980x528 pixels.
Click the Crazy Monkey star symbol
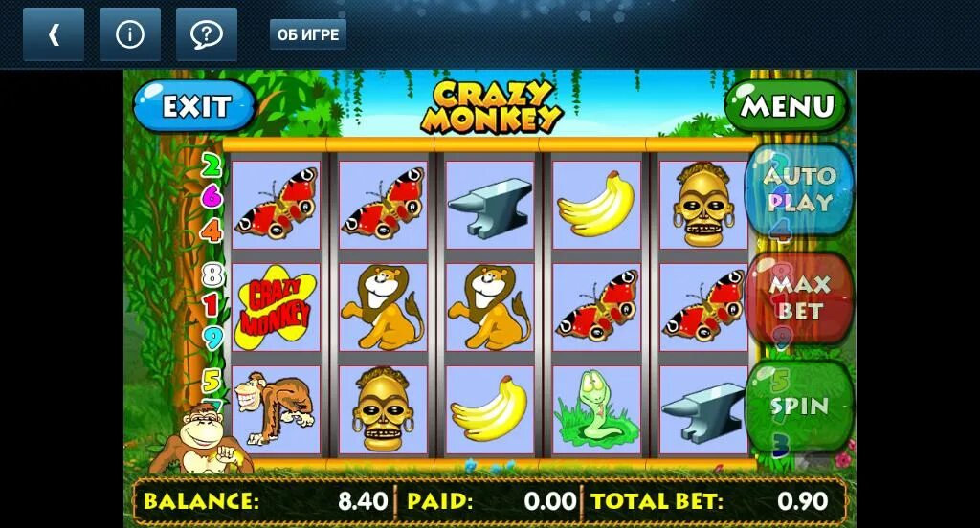[276, 307]
